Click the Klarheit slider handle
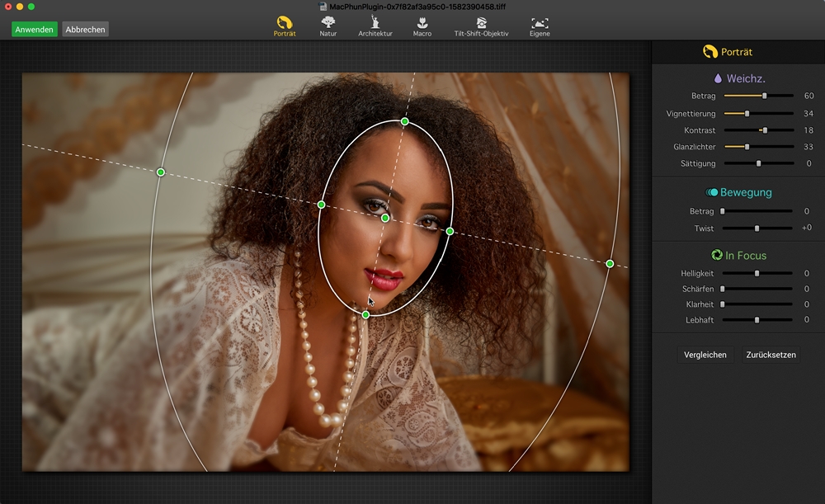This screenshot has height=504, width=825. (723, 304)
